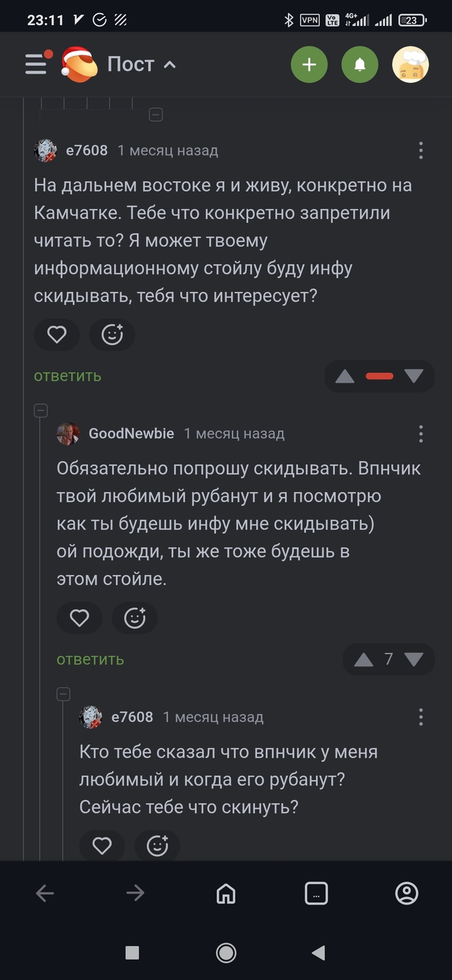Open three-dot menu on GoodNewbie comment
The height and width of the screenshot is (980, 452).
420,433
